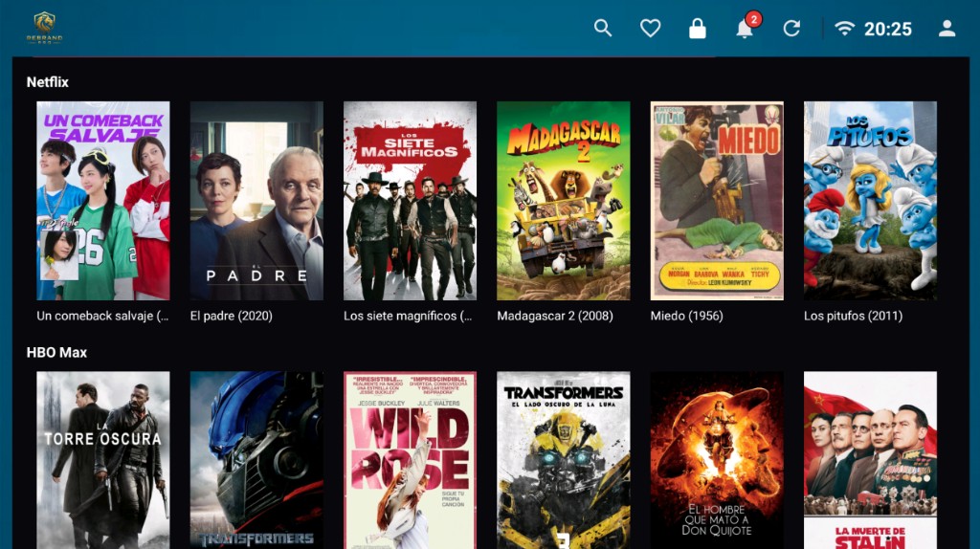Image resolution: width=980 pixels, height=549 pixels.
Task: Open the padlock parental control icon
Action: point(698,28)
